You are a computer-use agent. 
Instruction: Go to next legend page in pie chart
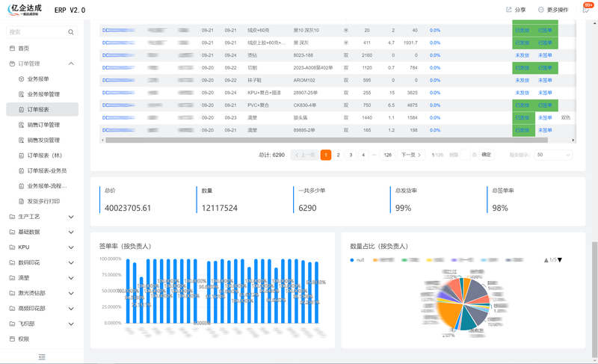click(560, 260)
